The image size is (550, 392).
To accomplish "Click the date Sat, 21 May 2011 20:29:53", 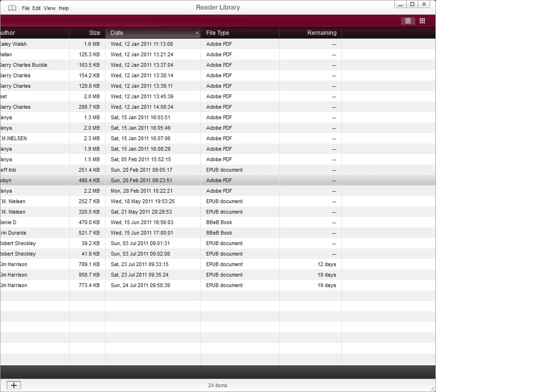I will pyautogui.click(x=141, y=212).
